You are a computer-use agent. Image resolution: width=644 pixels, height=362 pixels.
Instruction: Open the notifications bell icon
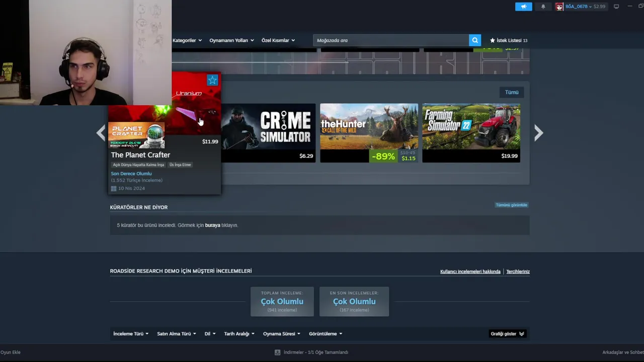click(543, 7)
